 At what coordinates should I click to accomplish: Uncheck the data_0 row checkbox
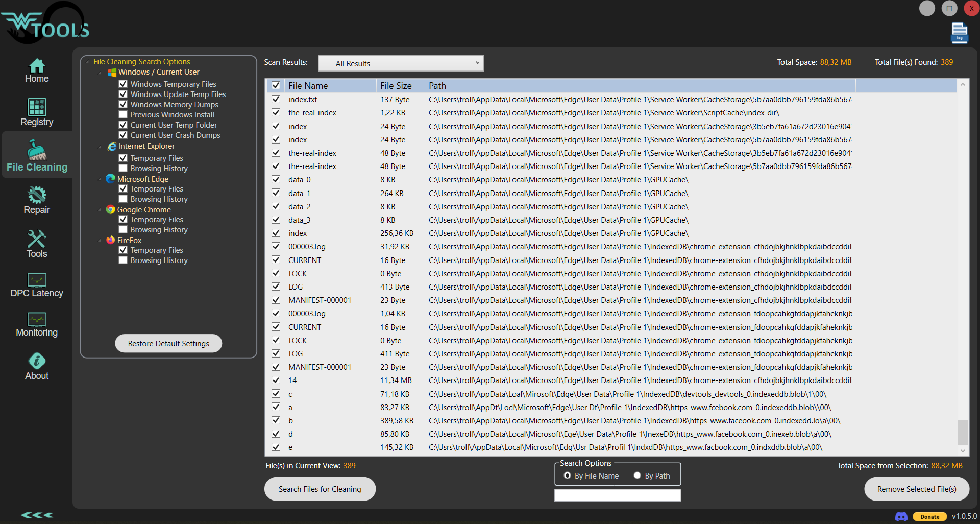(276, 179)
